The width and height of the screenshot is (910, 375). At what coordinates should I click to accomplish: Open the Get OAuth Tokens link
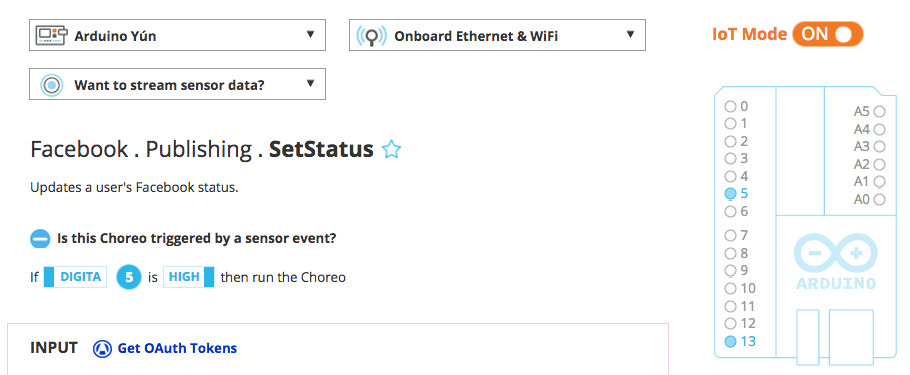tap(177, 348)
